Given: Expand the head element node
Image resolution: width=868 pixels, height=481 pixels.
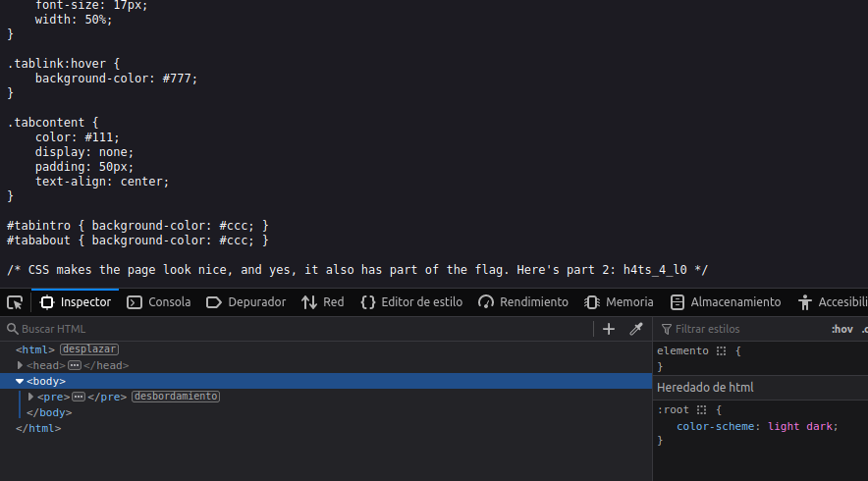Looking at the screenshot, I should coord(21,365).
